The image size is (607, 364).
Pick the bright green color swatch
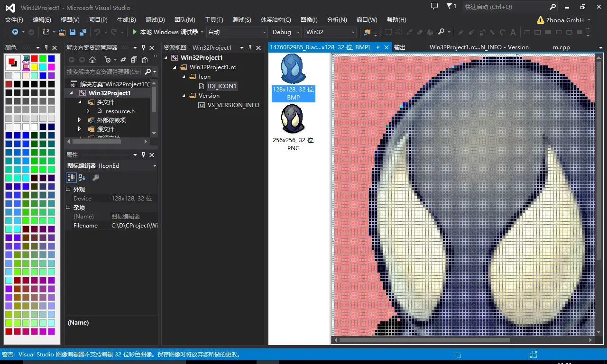pyautogui.click(x=43, y=58)
